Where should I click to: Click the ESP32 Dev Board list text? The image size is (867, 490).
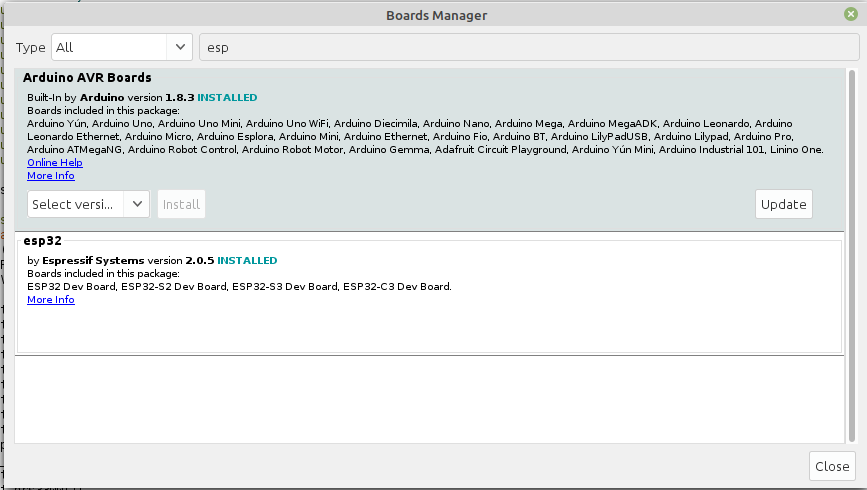click(x=239, y=286)
